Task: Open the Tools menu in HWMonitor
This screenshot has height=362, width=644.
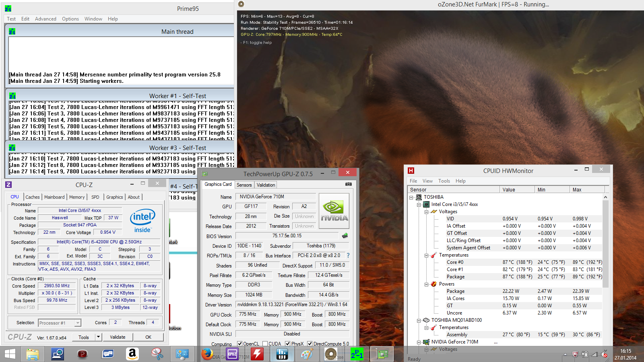Action: 444,181
